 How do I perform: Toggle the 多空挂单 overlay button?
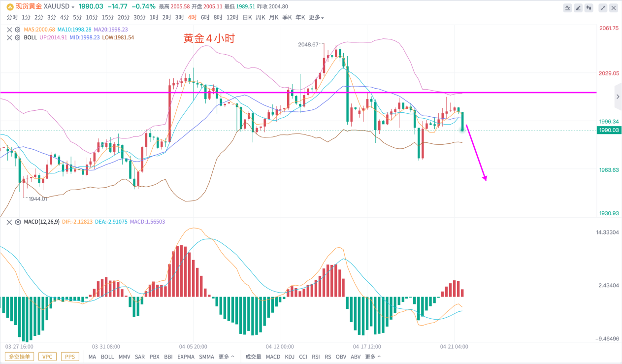(20, 357)
